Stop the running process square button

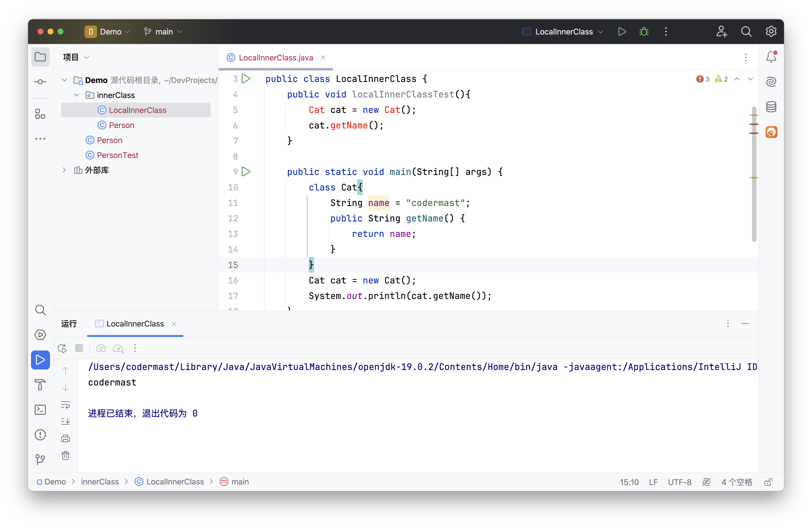(x=79, y=348)
